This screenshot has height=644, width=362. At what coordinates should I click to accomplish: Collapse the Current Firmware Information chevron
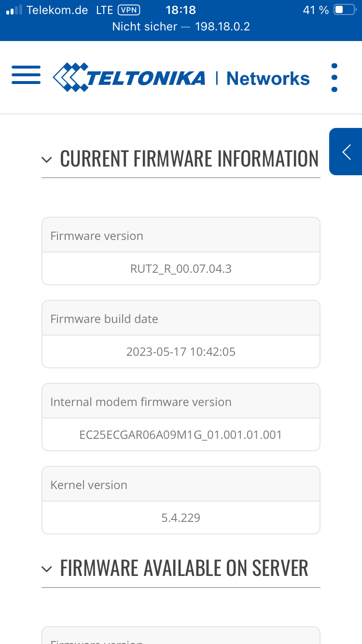tap(47, 159)
